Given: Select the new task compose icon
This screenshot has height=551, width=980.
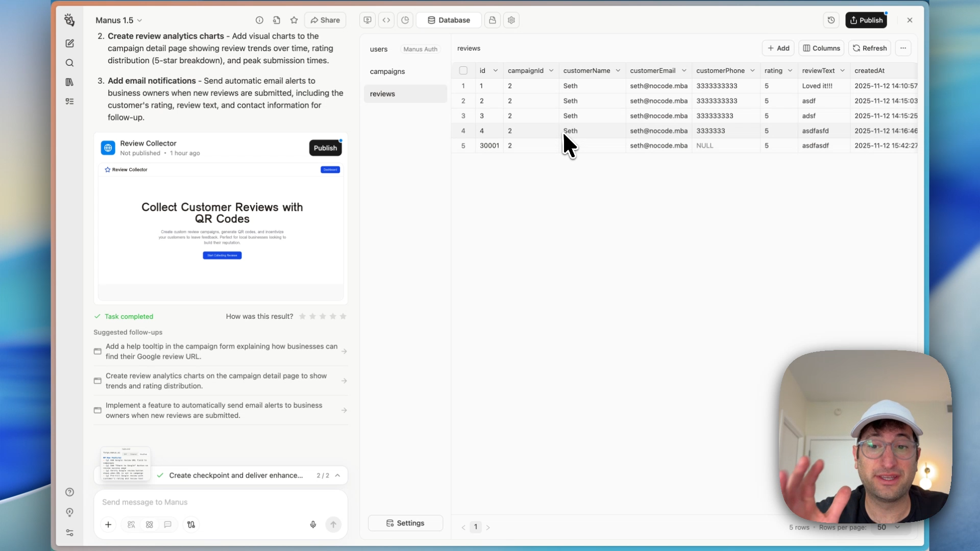Looking at the screenshot, I should (x=70, y=43).
